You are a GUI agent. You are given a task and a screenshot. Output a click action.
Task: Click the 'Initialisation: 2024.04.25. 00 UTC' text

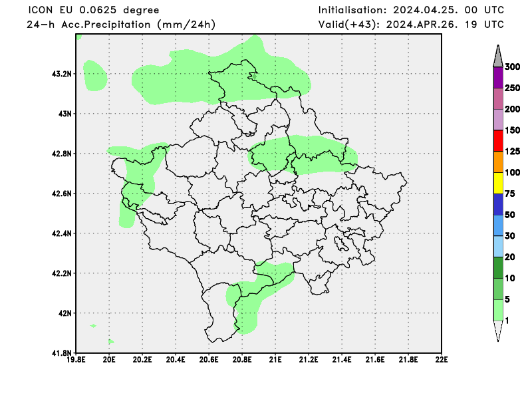[x=411, y=10]
